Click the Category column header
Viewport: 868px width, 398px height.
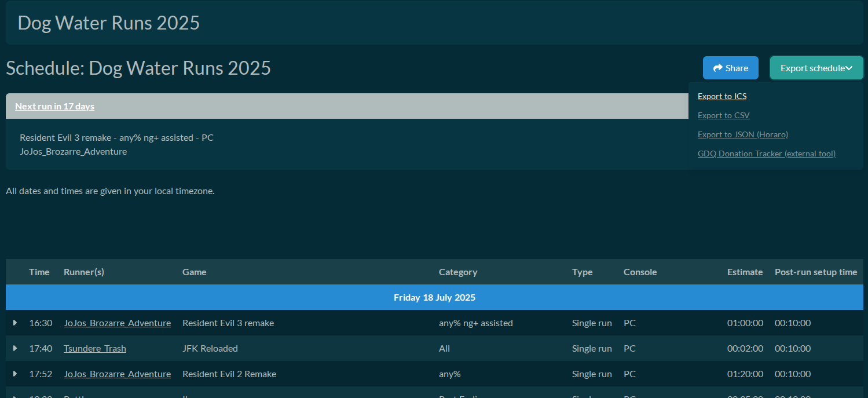pos(458,272)
